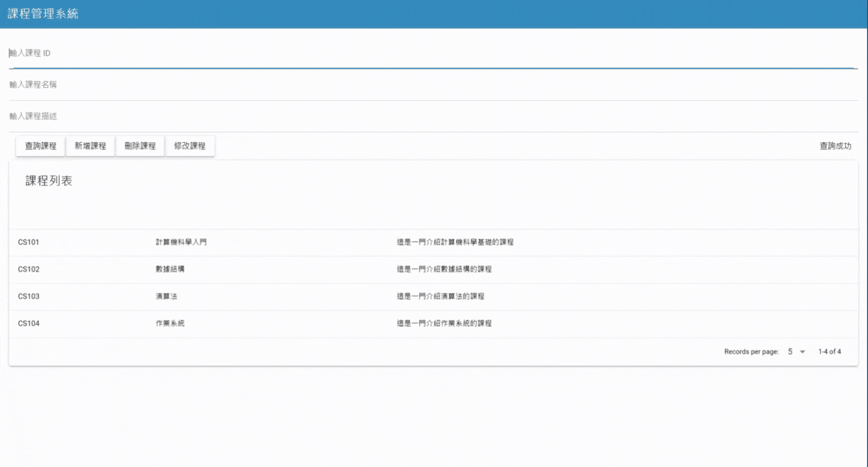Click the 1-4 of 4 pagination label

[829, 352]
